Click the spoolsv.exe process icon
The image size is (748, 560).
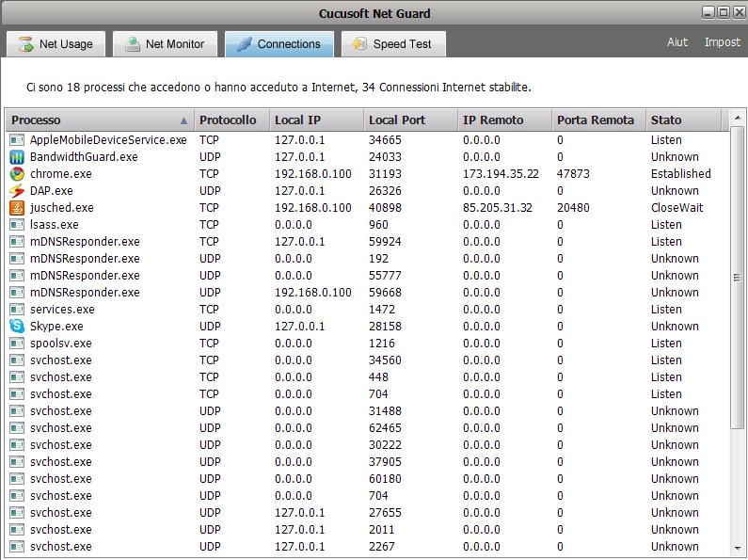tap(17, 343)
